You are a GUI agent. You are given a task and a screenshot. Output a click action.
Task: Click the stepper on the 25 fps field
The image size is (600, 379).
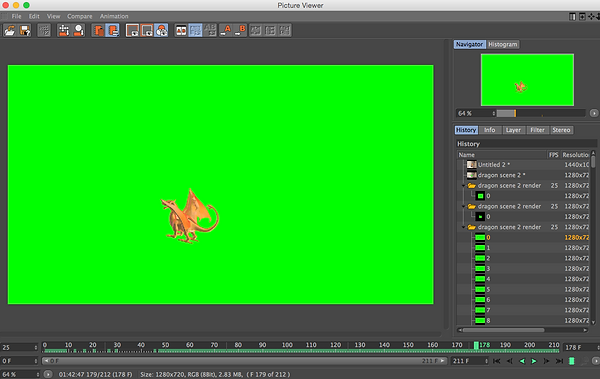[36, 348]
